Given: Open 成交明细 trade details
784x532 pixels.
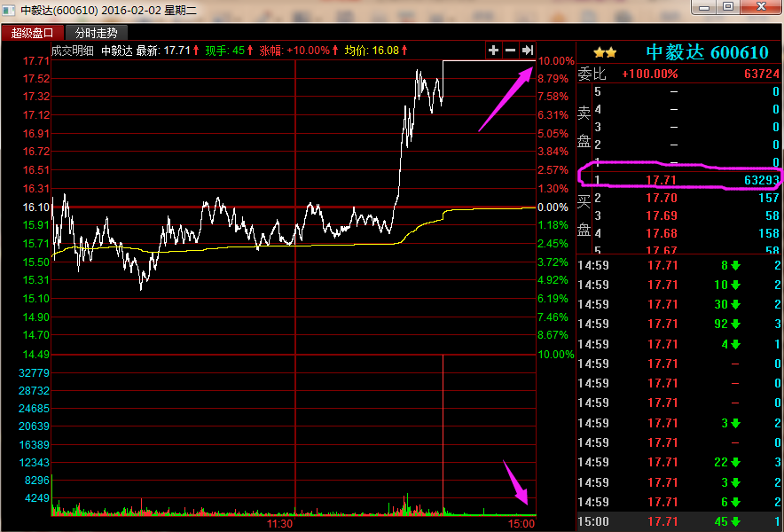Looking at the screenshot, I should [72, 51].
